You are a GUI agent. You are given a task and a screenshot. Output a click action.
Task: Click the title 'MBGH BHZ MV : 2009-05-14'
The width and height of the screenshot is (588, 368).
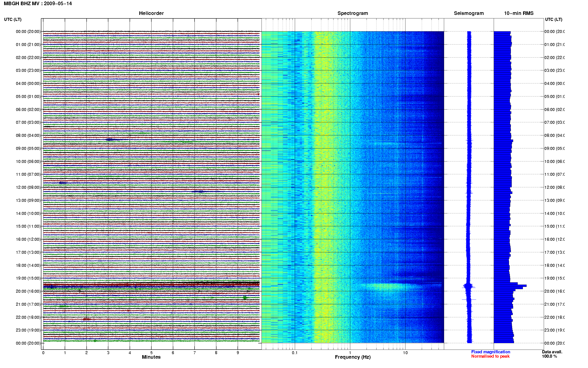[38, 4]
